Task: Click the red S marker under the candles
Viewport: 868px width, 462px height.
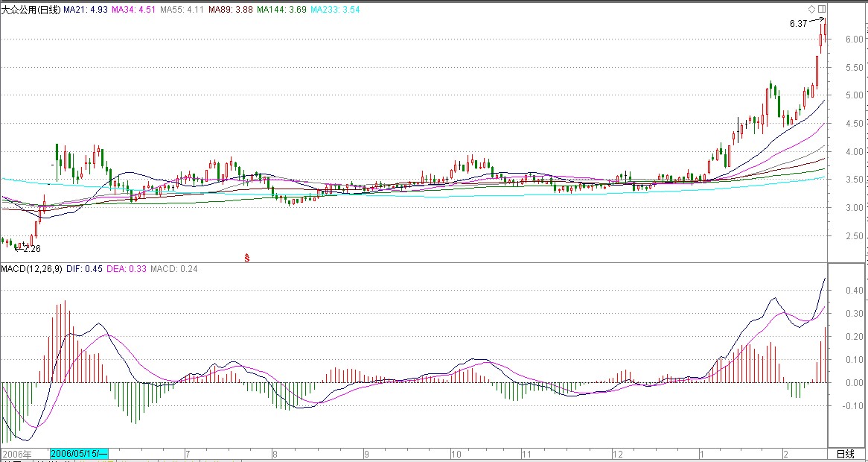Action: (246, 257)
